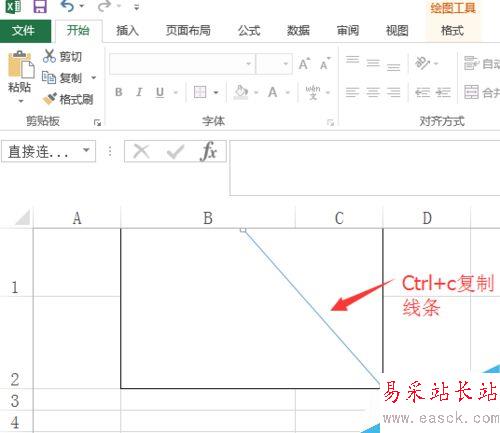
Task: Switch to the 审阅 ribbon tab
Action: [348, 31]
